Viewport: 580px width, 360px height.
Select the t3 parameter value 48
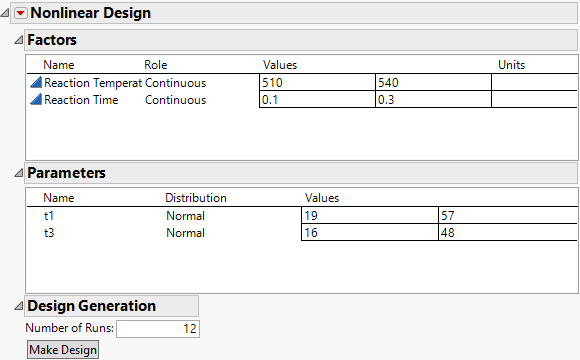pos(508,232)
